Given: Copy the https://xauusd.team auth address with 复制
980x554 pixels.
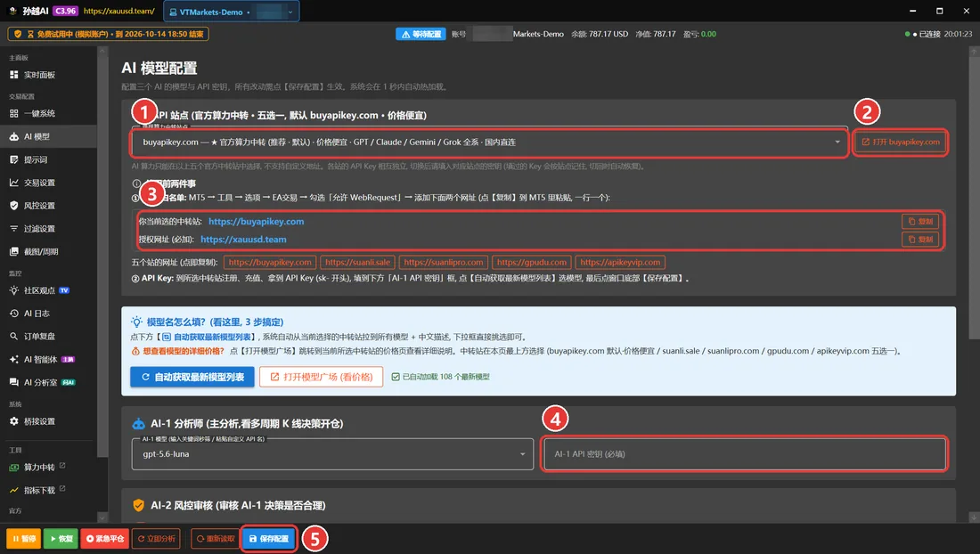Looking at the screenshot, I should click(920, 240).
